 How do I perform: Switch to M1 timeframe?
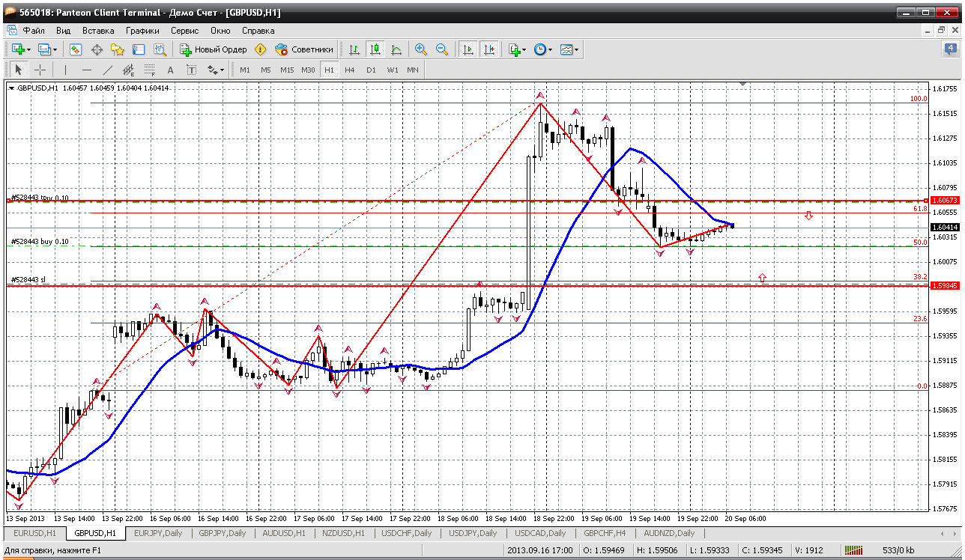(245, 70)
